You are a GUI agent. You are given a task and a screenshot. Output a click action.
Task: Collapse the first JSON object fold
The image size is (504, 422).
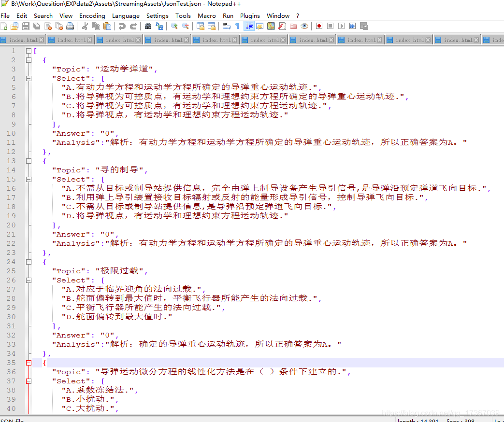[x=29, y=59]
